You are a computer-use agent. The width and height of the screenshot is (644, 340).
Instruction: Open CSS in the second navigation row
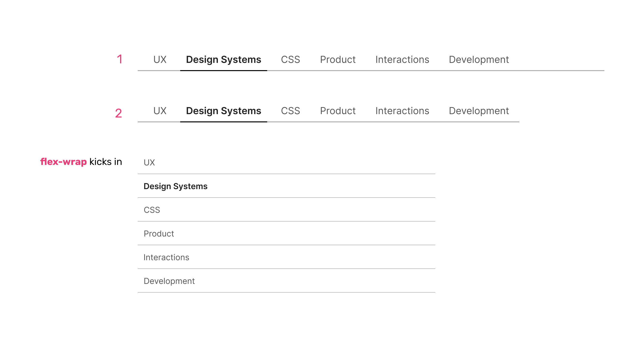pyautogui.click(x=291, y=111)
